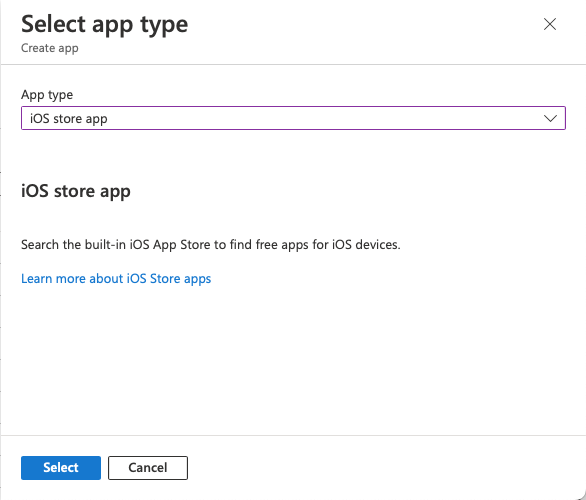The width and height of the screenshot is (586, 500).
Task: Click the Cancel button
Action: coord(148,467)
